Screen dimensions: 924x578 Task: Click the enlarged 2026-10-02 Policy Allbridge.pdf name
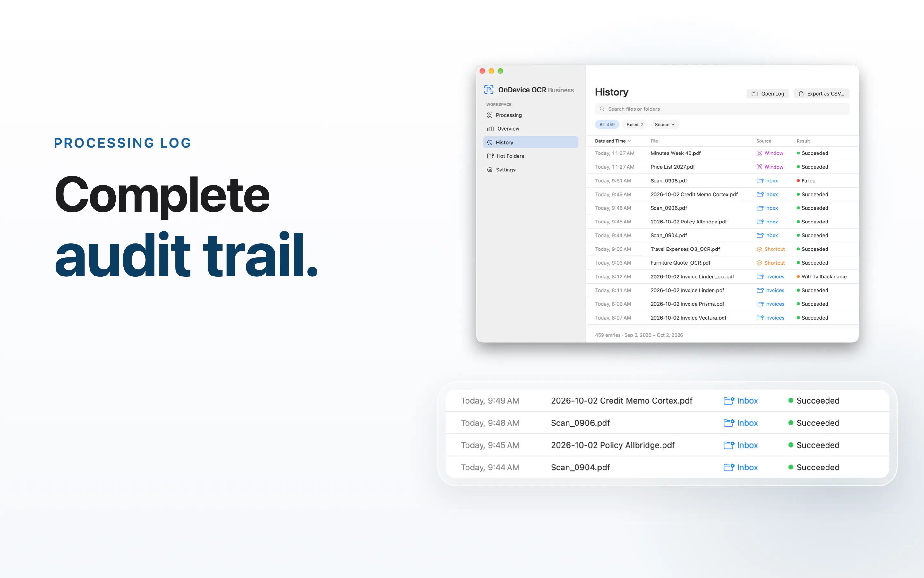click(x=612, y=445)
